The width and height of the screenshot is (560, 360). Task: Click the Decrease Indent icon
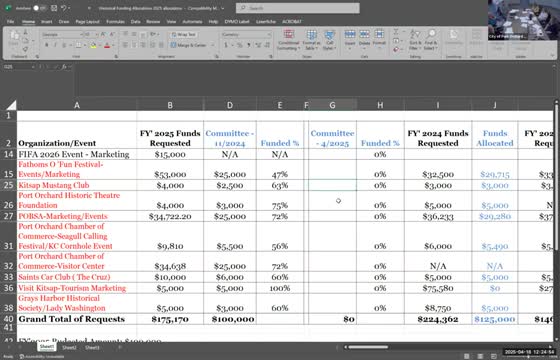(x=152, y=45)
